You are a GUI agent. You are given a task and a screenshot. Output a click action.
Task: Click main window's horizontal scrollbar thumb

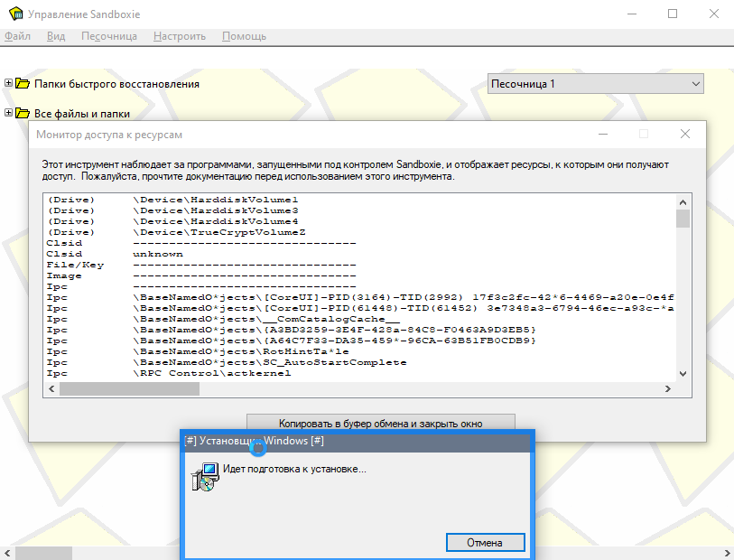[43, 553]
